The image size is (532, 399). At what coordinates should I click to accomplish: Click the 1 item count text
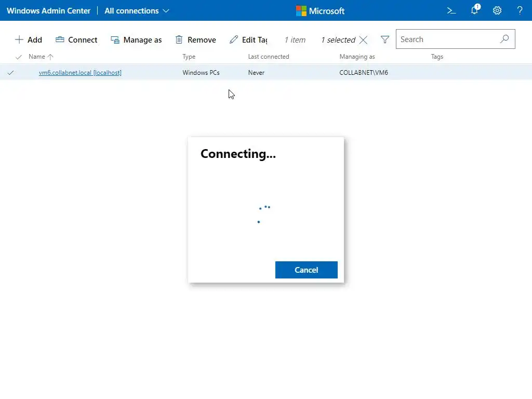pos(295,39)
